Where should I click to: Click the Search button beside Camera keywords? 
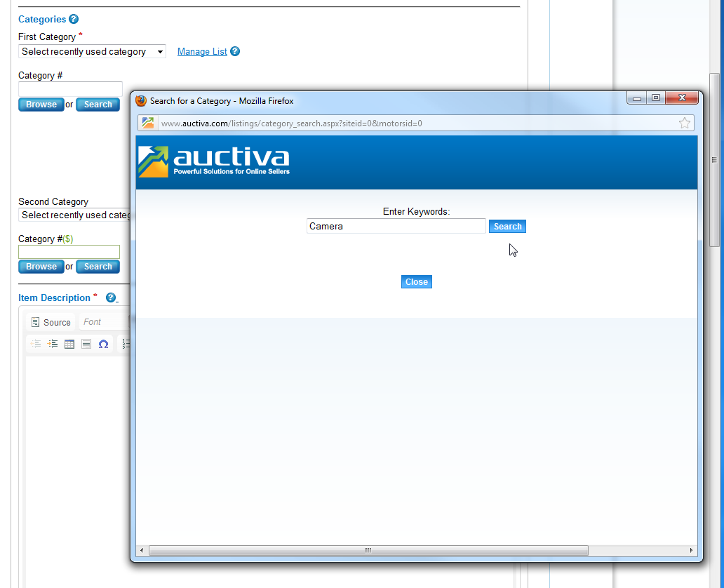pyautogui.click(x=507, y=227)
